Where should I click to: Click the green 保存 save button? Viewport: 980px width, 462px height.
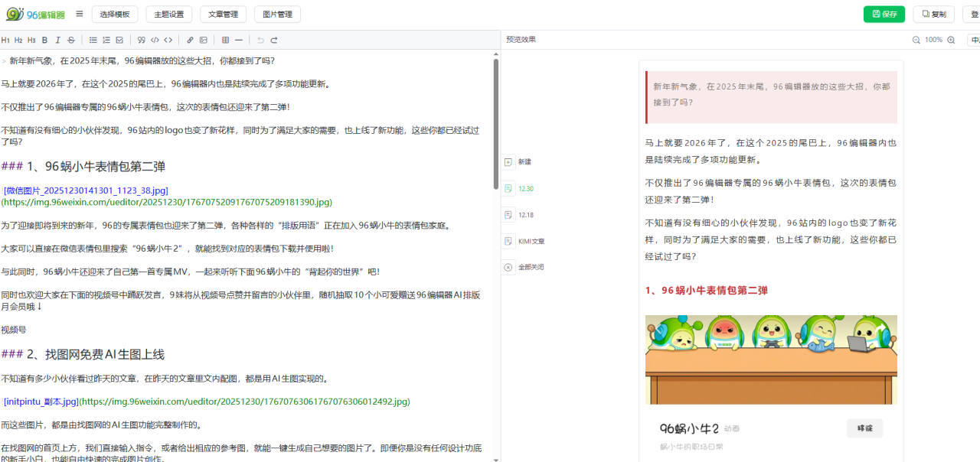(x=884, y=14)
